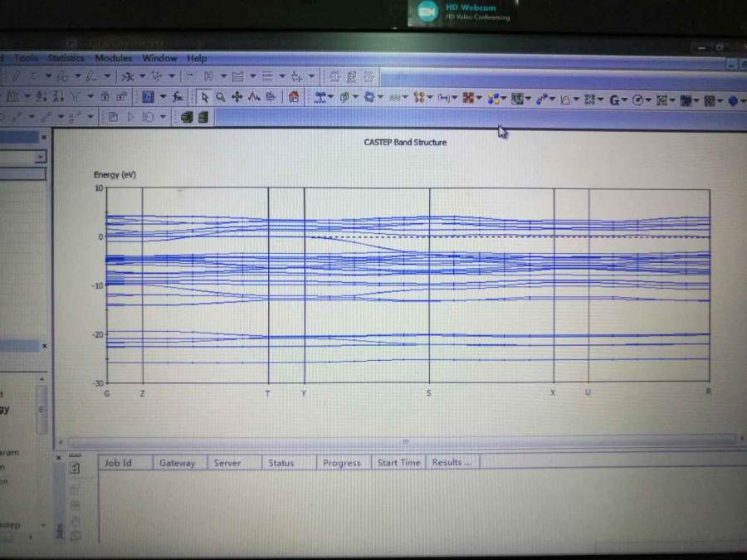Viewport: 747px width, 560px height.
Task: Open the Statistics menu
Action: pyautogui.click(x=66, y=57)
